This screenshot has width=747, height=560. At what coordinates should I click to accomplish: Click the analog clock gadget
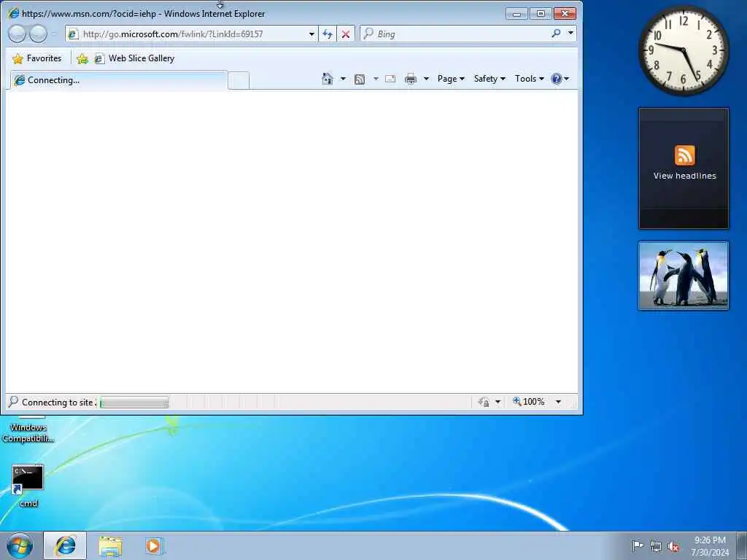click(683, 50)
